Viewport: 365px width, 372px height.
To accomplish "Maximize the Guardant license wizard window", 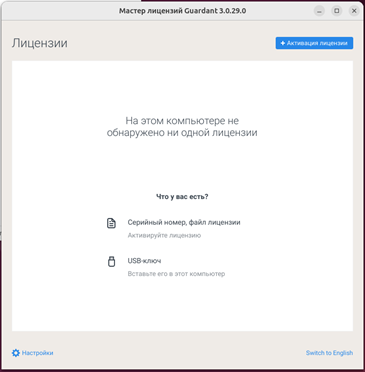I will 337,11.
